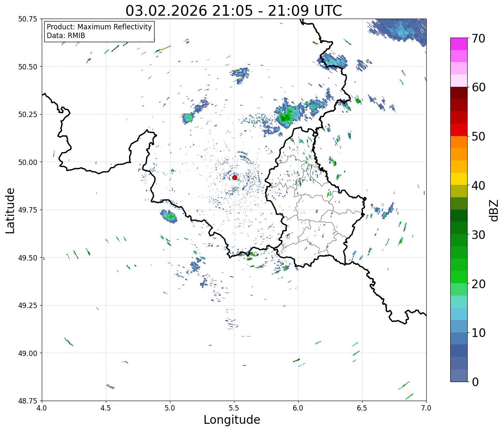This screenshot has width=504, height=430.
Task: Click the colorbar tick label 60
Action: [x=478, y=87]
